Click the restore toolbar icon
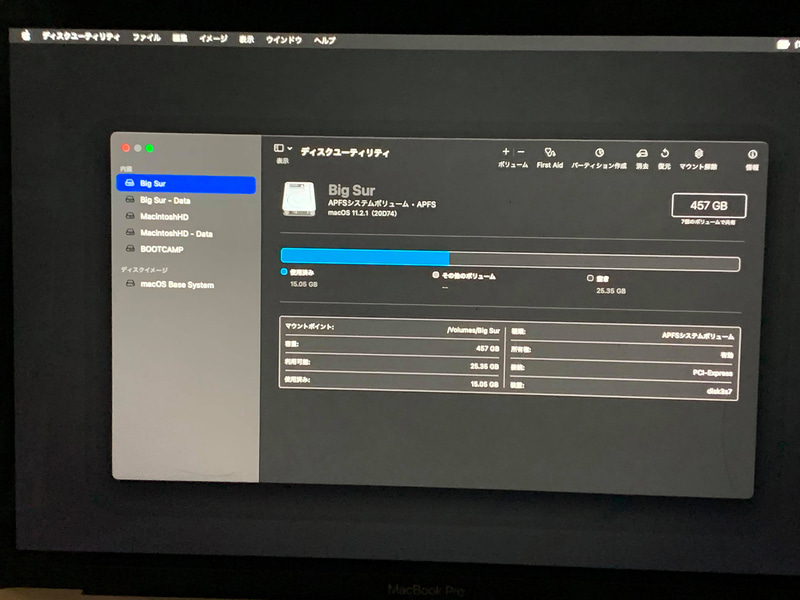 664,153
